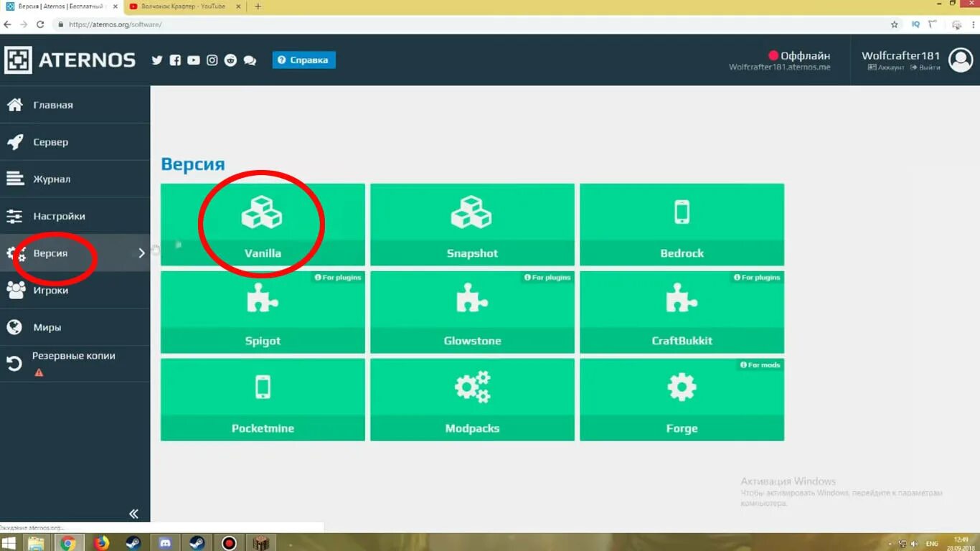Choose the Forge software tile
The width and height of the screenshot is (980, 551).
pyautogui.click(x=682, y=400)
